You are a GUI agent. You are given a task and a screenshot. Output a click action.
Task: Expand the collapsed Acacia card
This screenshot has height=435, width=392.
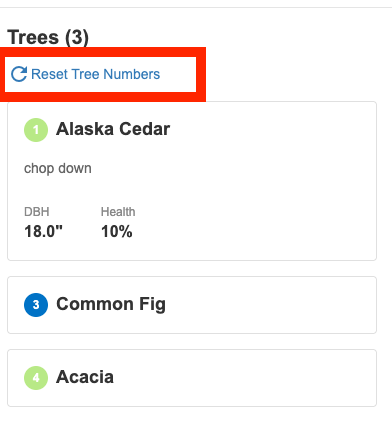coord(192,378)
